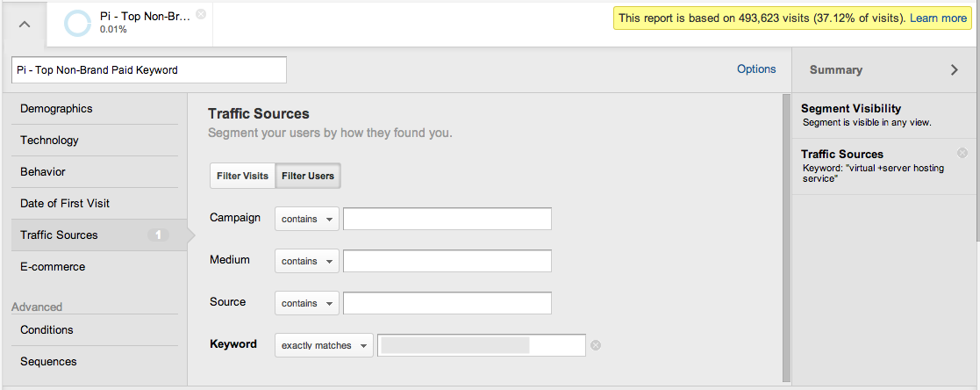Image resolution: width=980 pixels, height=390 pixels.
Task: Expand Summary panel with right chevron
Action: pyautogui.click(x=955, y=70)
